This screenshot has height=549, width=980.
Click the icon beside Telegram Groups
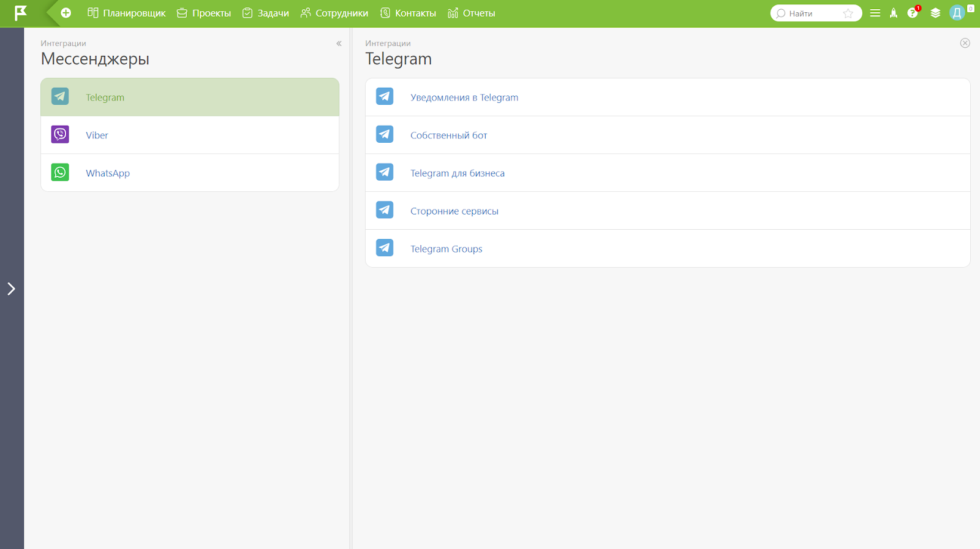[x=385, y=248]
